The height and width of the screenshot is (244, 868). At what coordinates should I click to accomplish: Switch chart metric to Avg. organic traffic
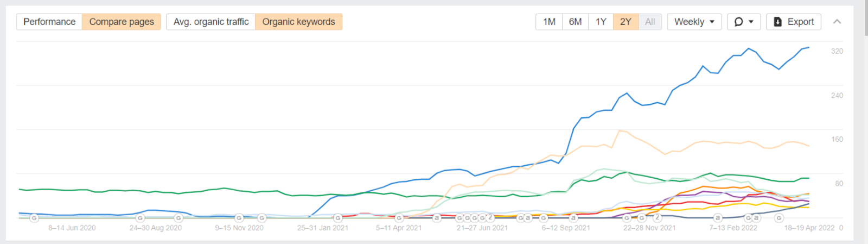(211, 22)
